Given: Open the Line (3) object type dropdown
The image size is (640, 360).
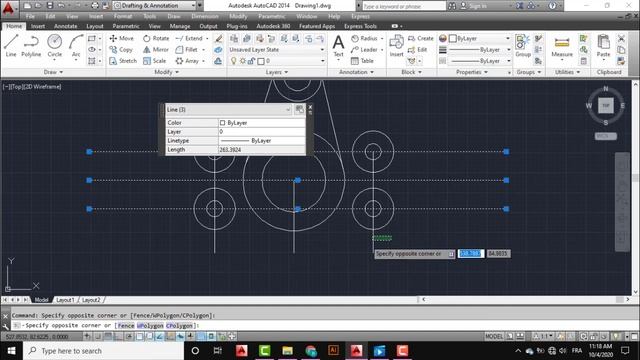Looking at the screenshot, I should point(229,109).
